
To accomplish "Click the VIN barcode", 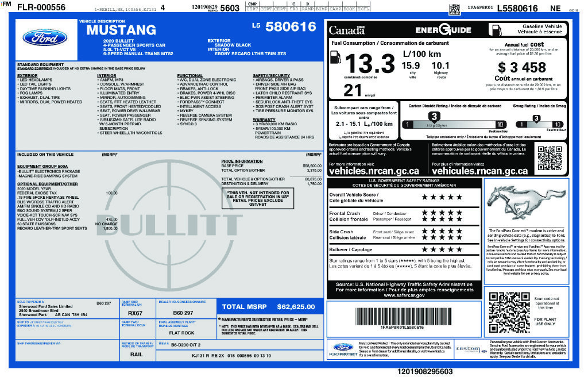I will (x=404, y=316).
